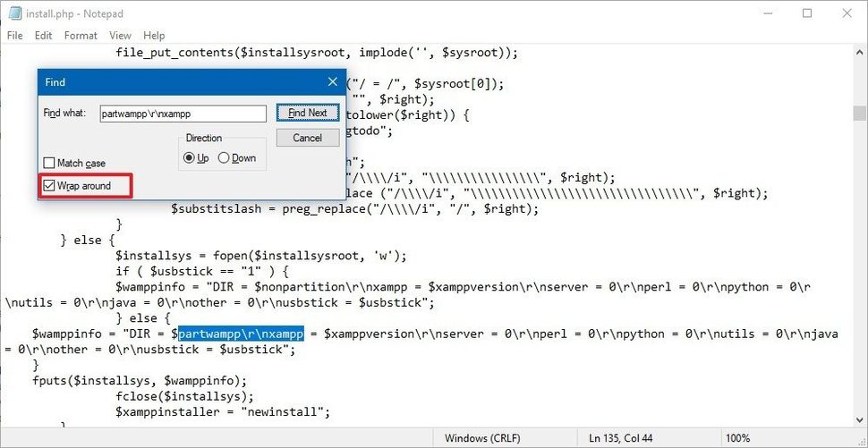This screenshot has height=448, width=868.
Task: Click the Find what input field
Action: pos(183,114)
